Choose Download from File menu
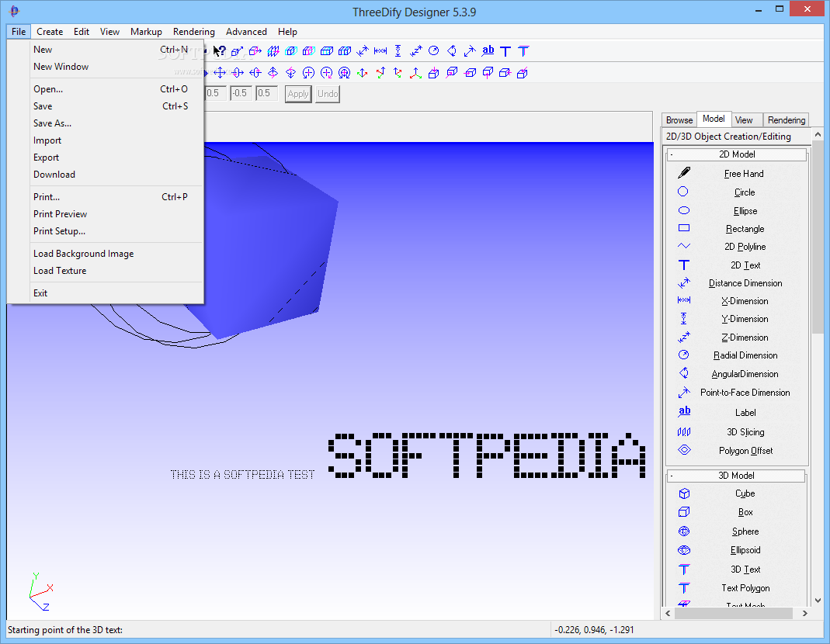Image resolution: width=830 pixels, height=644 pixels. (x=106, y=175)
